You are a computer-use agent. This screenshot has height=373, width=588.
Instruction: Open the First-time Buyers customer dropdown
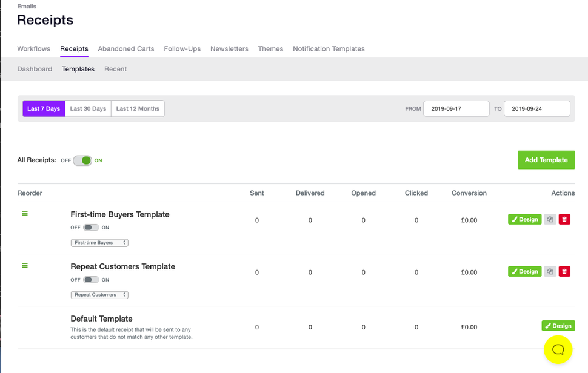99,242
